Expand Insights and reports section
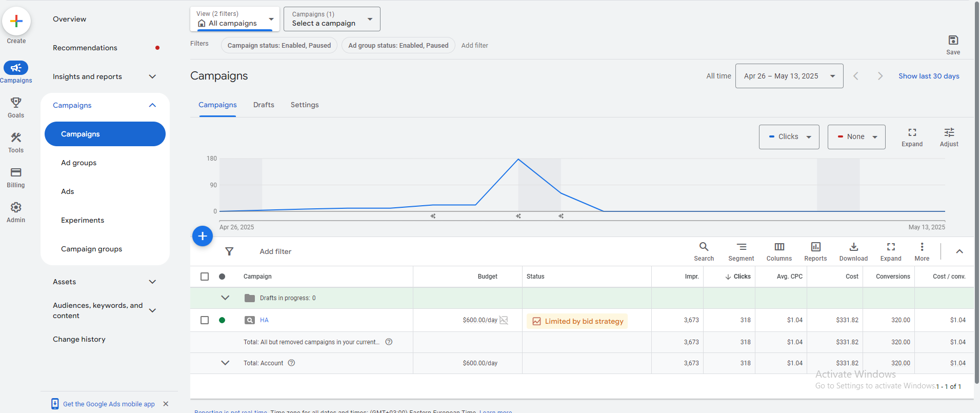 (152, 76)
